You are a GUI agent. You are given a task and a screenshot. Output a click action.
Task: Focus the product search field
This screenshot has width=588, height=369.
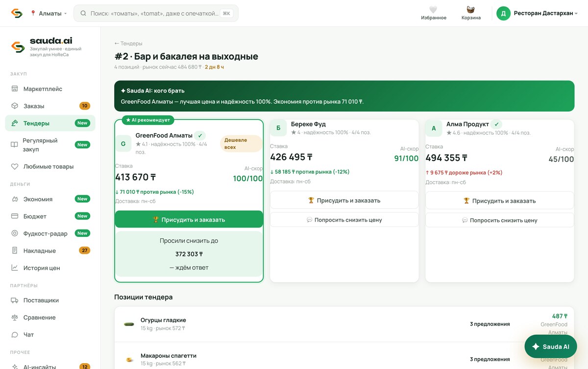(156, 13)
